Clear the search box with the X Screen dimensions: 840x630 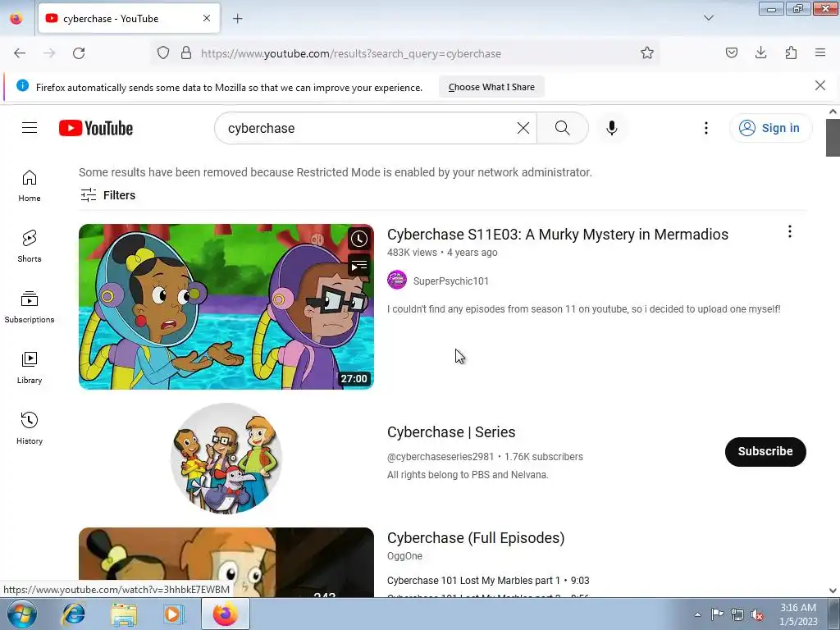point(523,128)
